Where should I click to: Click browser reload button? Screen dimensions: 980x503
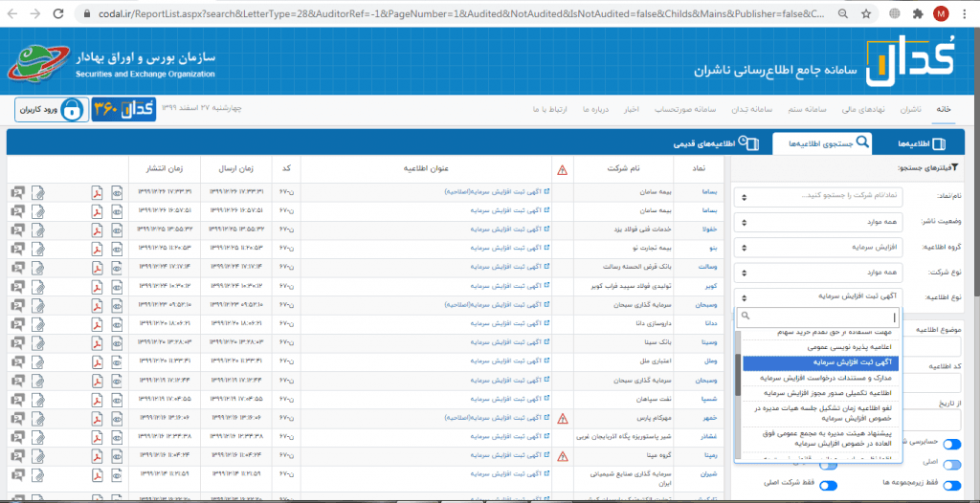tap(60, 14)
